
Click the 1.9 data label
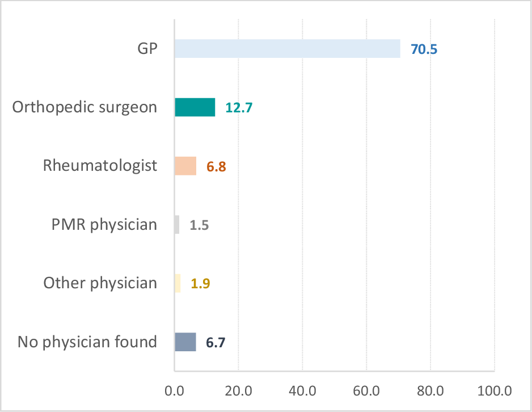click(201, 284)
